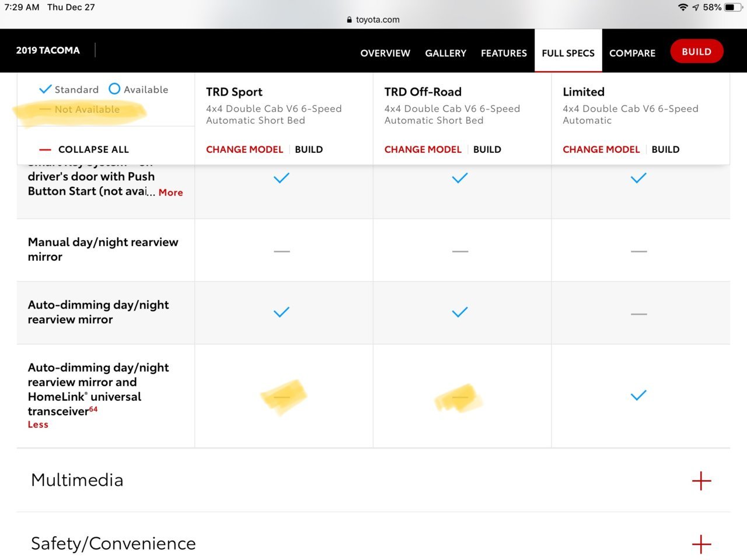Go to the Overview tab
The width and height of the screenshot is (747, 560).
[x=385, y=53]
